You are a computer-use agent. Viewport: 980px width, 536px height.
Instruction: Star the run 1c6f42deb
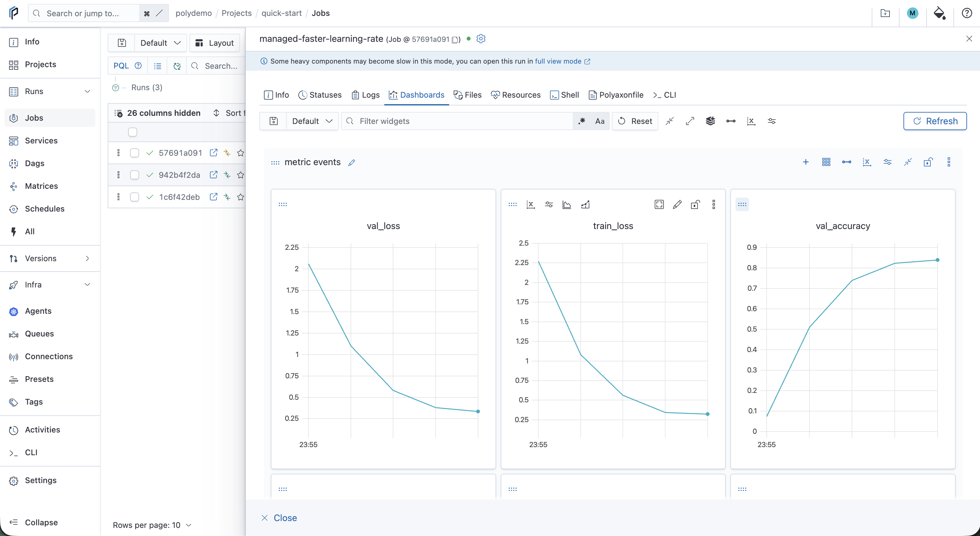240,197
